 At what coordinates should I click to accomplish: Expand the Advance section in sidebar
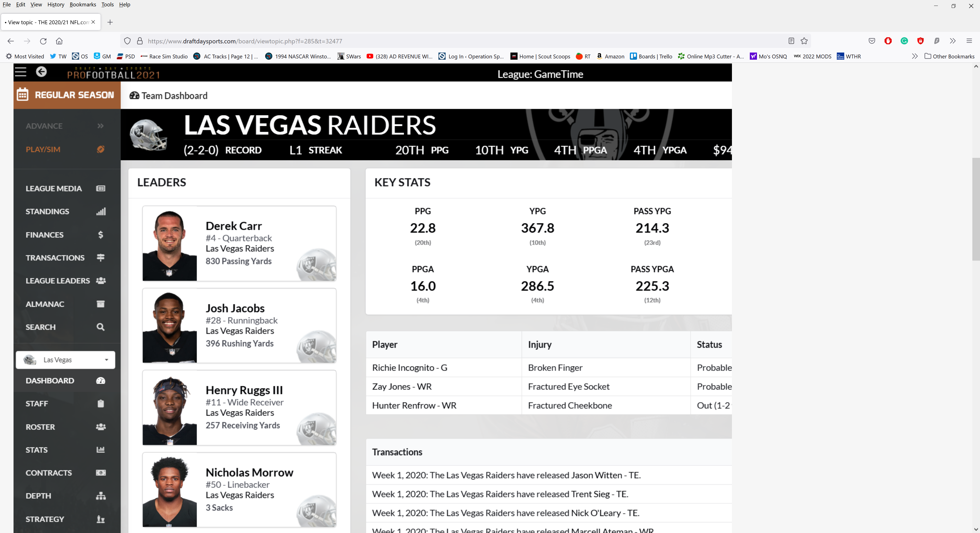[x=64, y=125]
